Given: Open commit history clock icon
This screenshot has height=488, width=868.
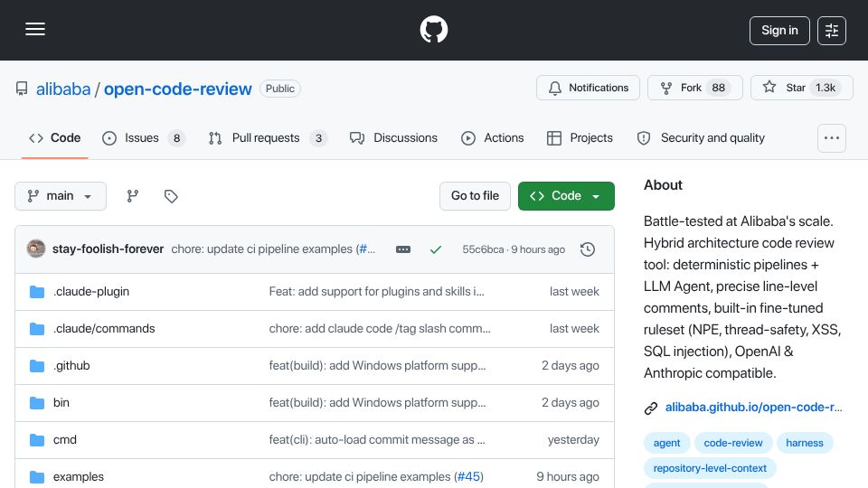Looking at the screenshot, I should click(x=588, y=249).
